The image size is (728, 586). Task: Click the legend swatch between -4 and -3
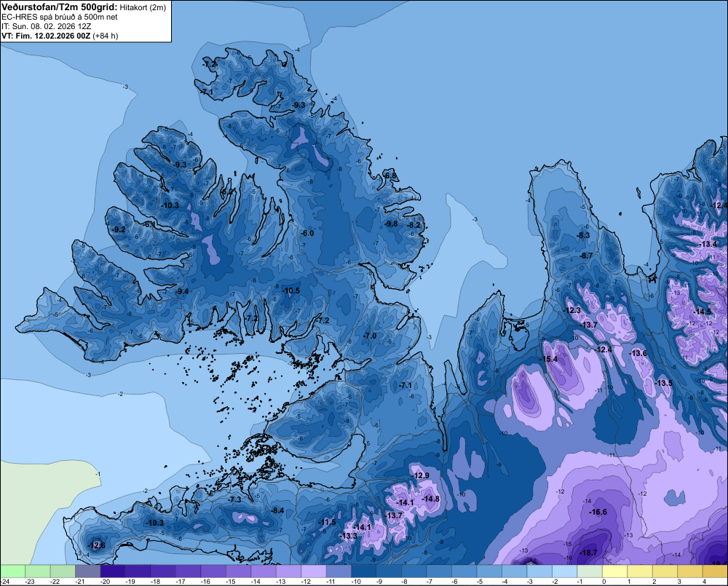coord(514,571)
